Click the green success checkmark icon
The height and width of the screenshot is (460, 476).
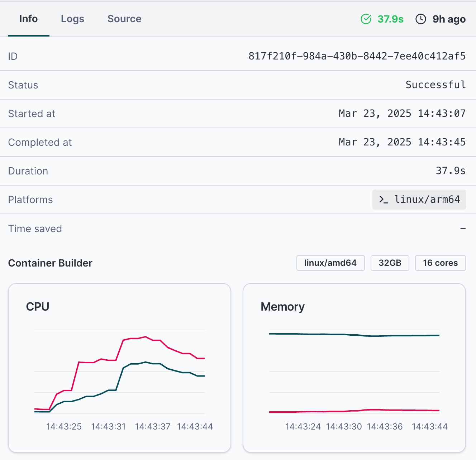[366, 19]
